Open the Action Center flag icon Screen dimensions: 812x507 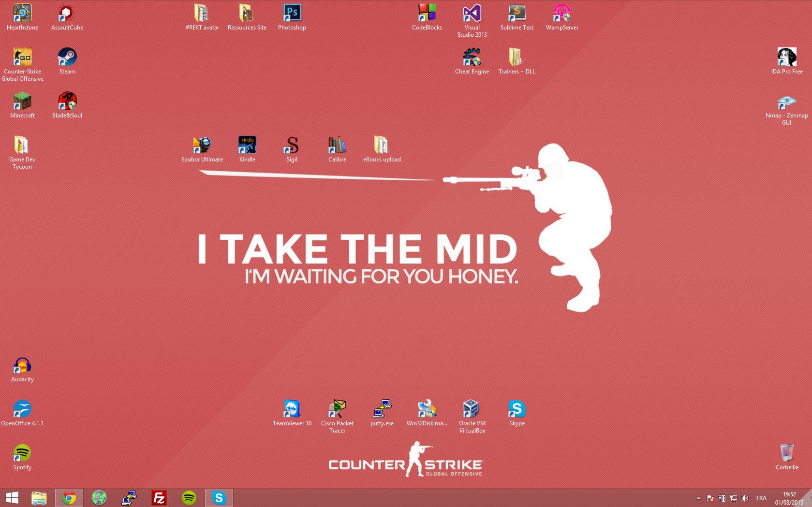pos(710,498)
